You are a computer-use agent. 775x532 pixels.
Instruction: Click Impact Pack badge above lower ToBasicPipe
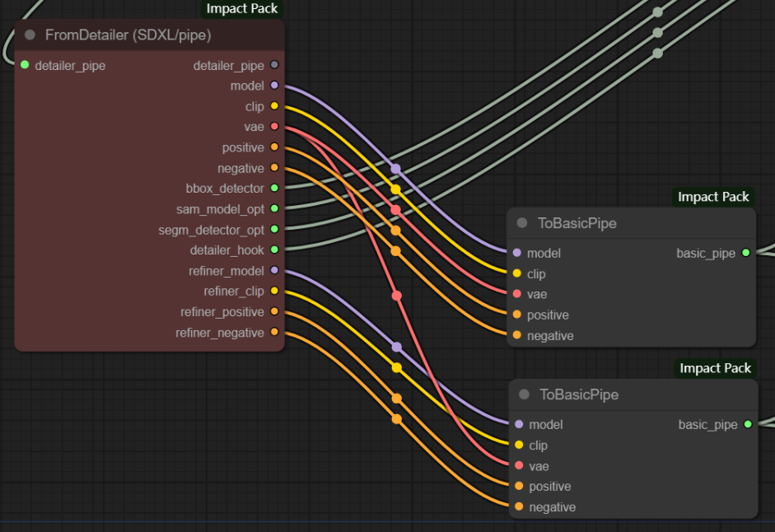click(715, 368)
